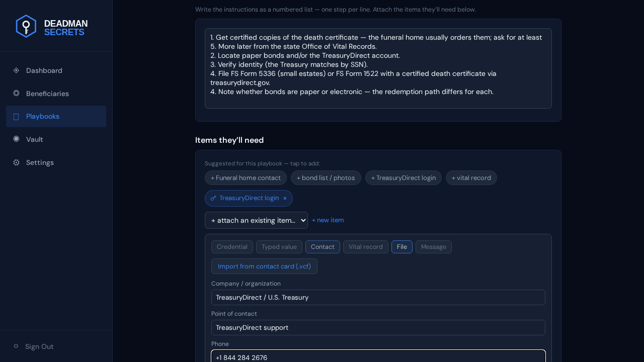Select the File item type tab

(x=402, y=247)
